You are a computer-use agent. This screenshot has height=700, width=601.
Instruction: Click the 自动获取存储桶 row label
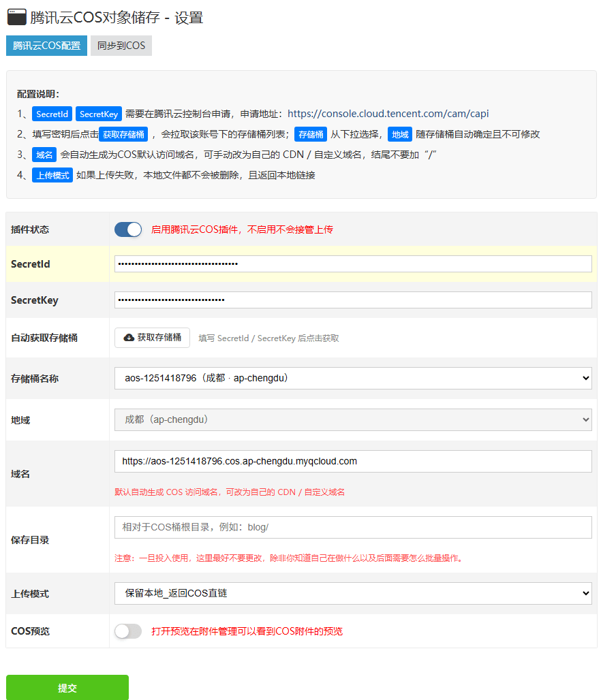click(44, 338)
